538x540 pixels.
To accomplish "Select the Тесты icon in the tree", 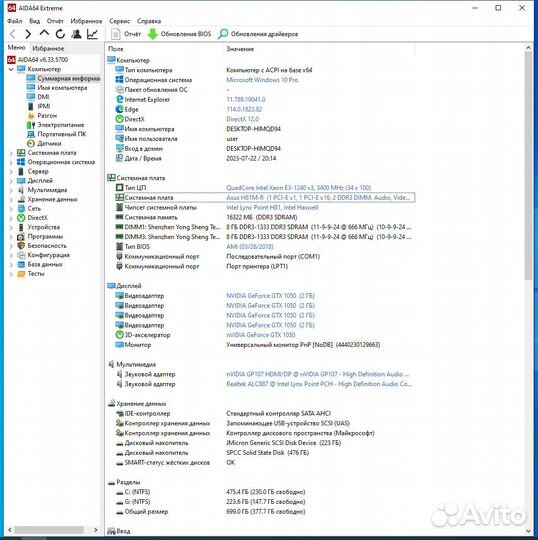I will [21, 274].
